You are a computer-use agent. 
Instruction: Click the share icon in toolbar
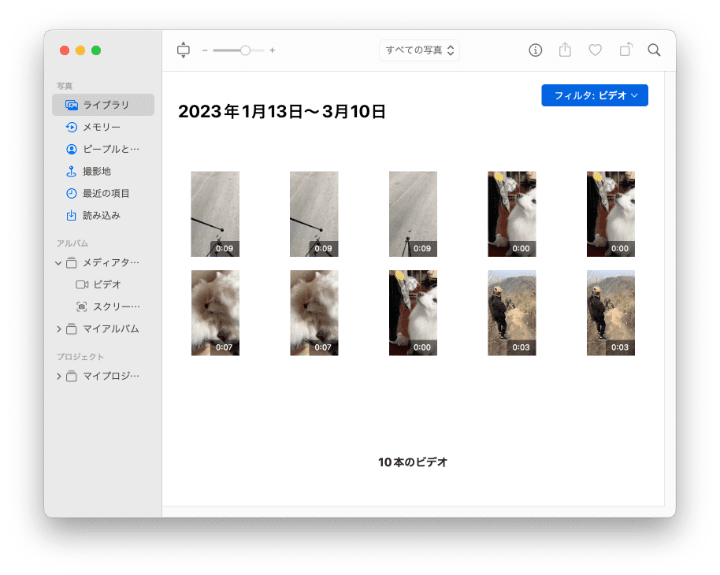point(565,50)
